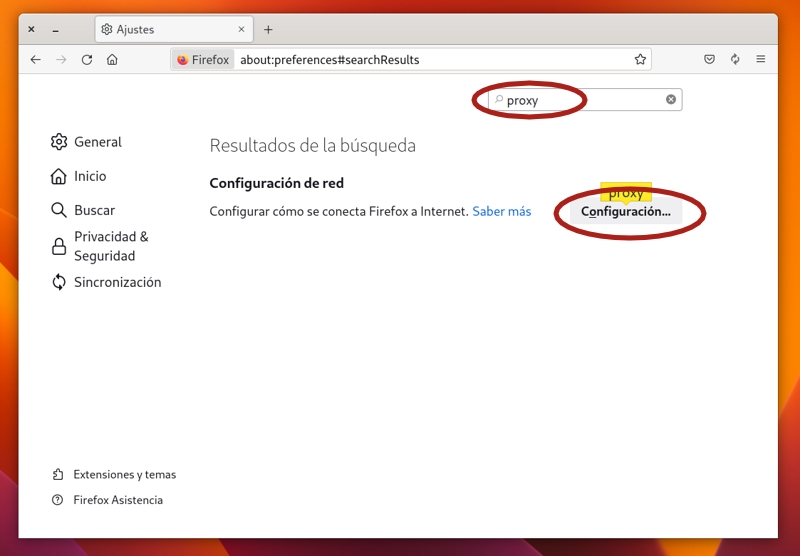Reload the current page

point(87,59)
